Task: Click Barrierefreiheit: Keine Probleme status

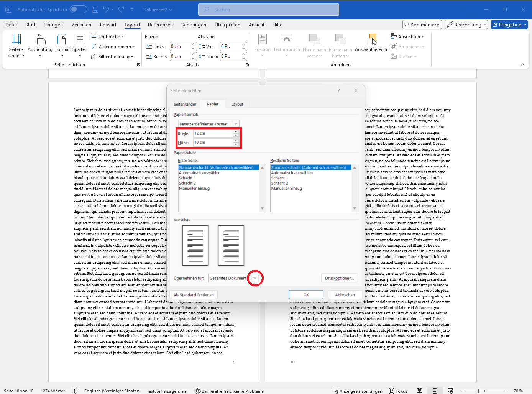Action: pyautogui.click(x=229, y=391)
